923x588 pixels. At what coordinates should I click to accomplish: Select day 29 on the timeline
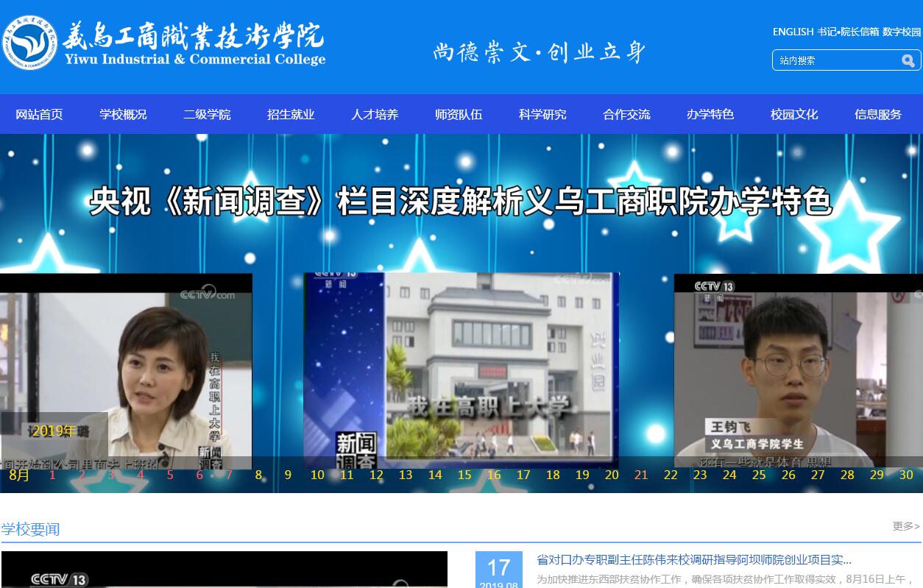(877, 475)
